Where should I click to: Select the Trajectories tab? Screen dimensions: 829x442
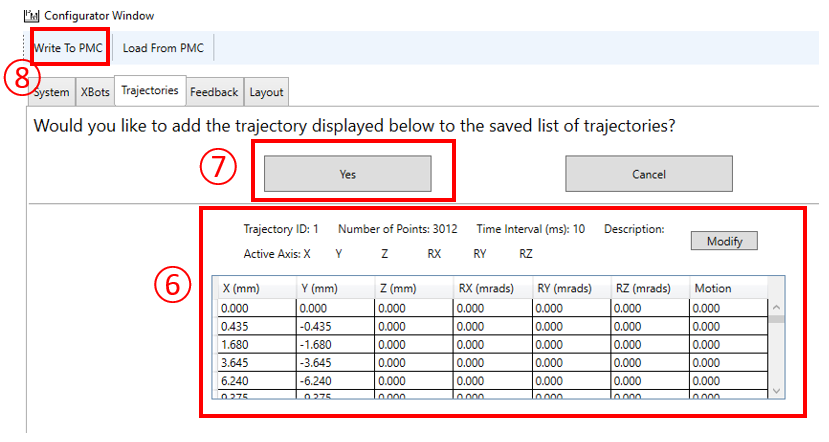[x=149, y=90]
